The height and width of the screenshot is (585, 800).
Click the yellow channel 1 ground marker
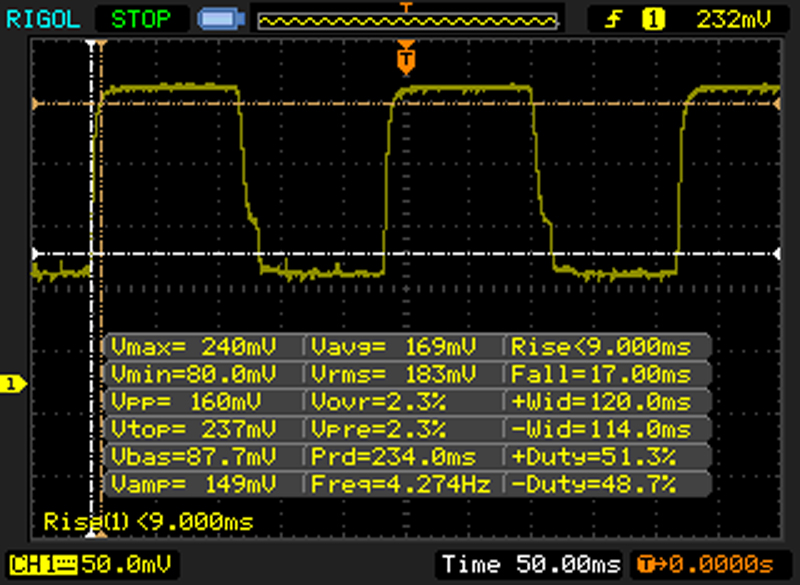tap(12, 384)
